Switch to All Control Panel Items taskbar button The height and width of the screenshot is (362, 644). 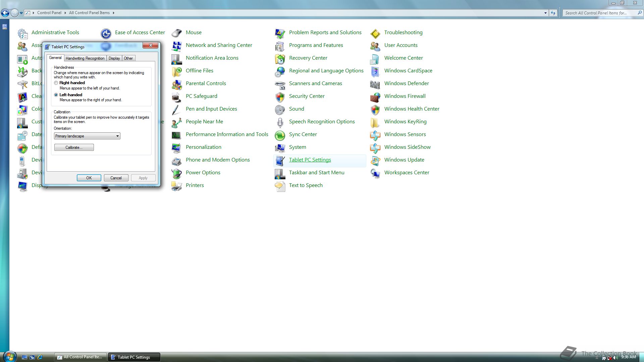point(80,357)
